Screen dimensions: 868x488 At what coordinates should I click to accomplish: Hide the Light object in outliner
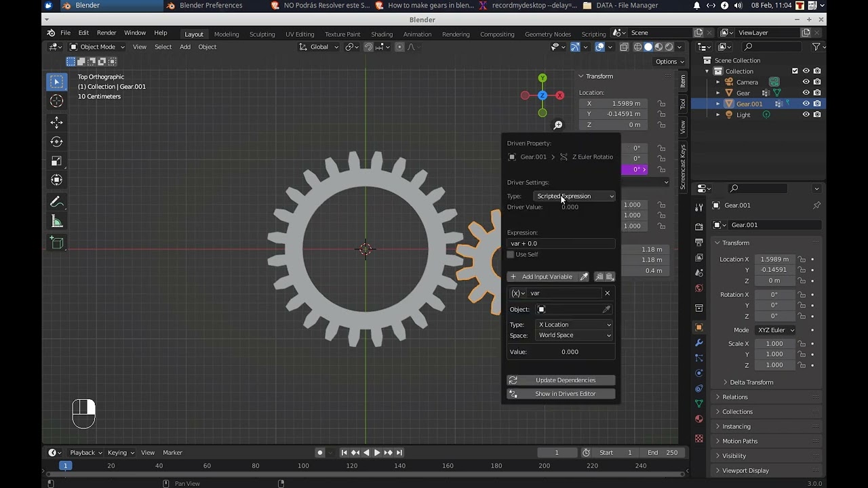point(806,115)
